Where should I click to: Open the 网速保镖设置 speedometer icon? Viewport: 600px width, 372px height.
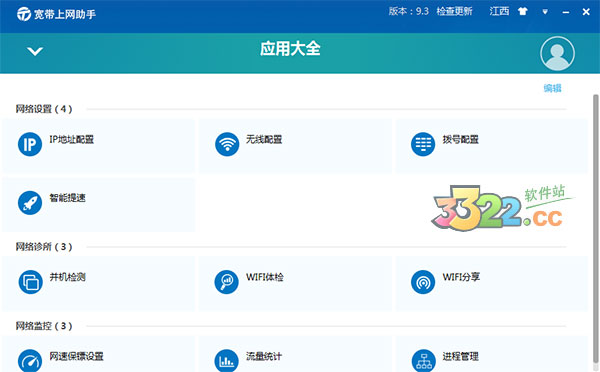[30, 361]
